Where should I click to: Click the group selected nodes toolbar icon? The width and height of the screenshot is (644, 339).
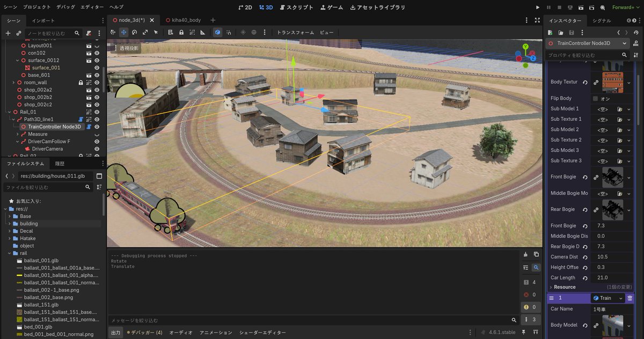pos(192,32)
